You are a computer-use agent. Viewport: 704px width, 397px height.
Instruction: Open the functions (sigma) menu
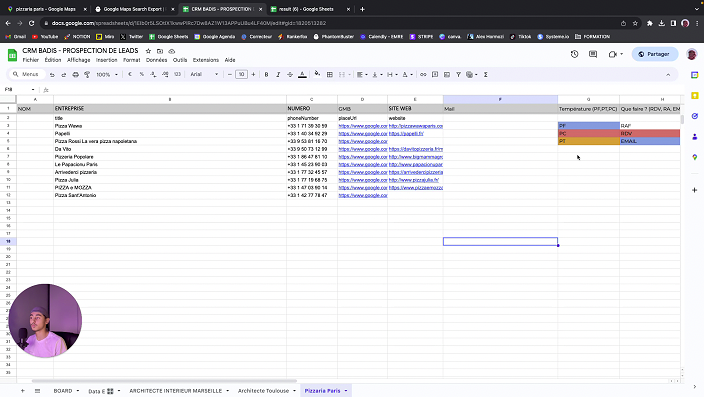[x=485, y=75]
